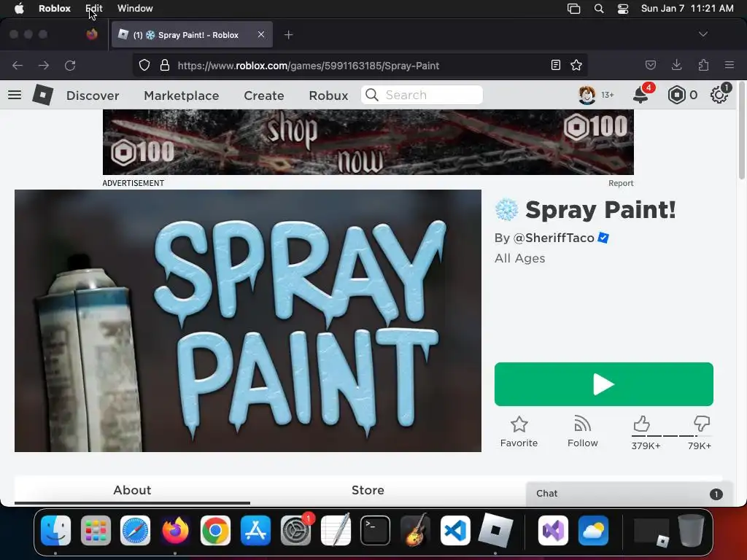
Task: Open the Firefox downloads panel
Action: 676,65
